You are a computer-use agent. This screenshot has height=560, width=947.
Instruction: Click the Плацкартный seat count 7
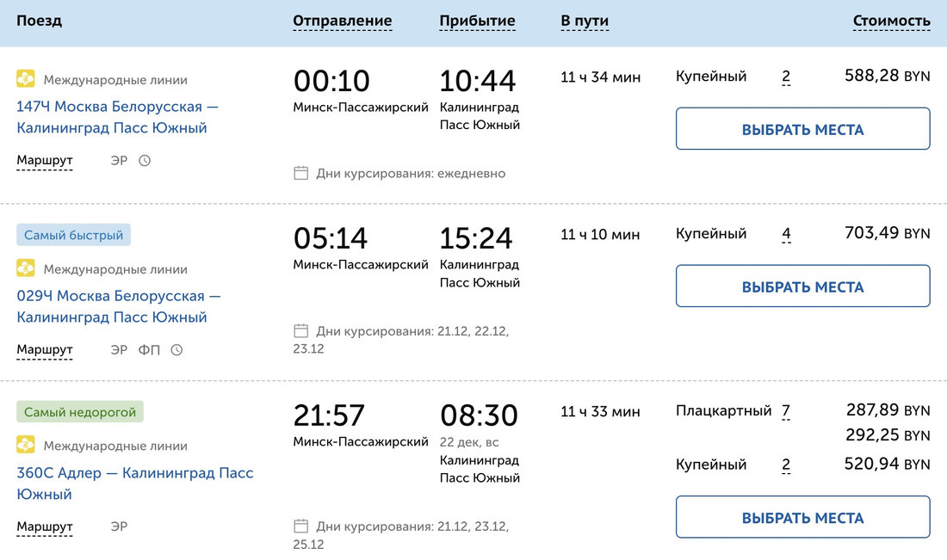pos(786,411)
